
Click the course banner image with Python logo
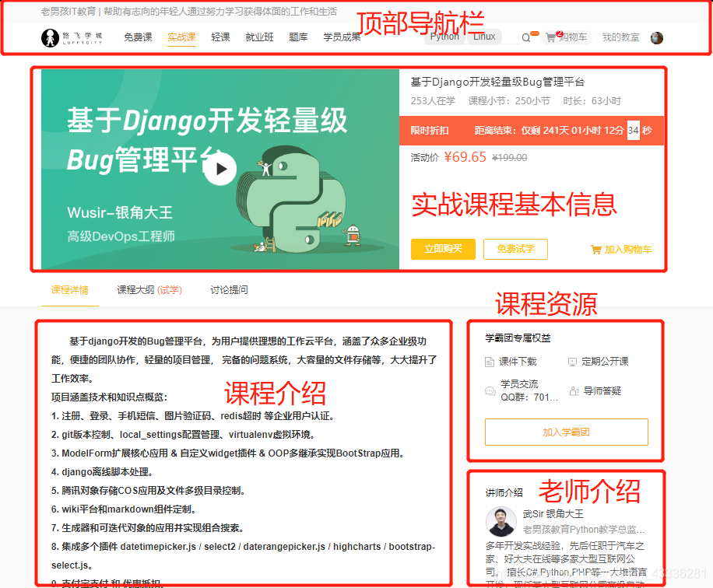tap(220, 169)
